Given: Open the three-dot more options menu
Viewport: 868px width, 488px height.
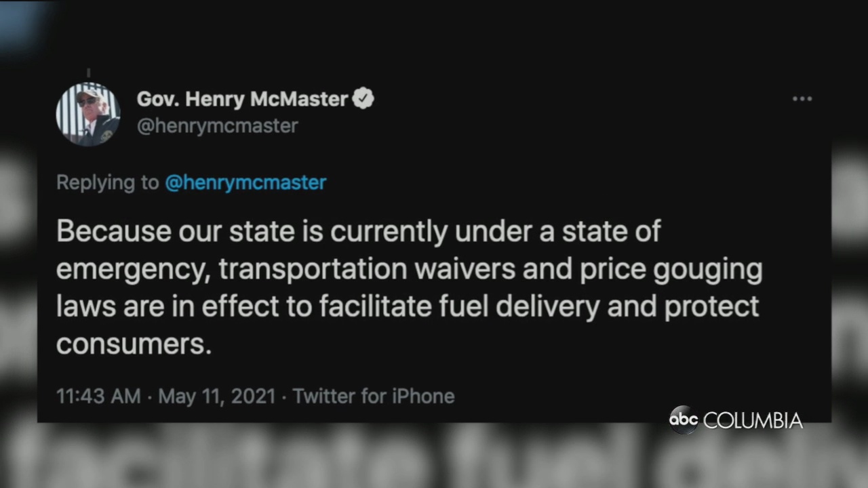Looking at the screenshot, I should click(x=802, y=99).
